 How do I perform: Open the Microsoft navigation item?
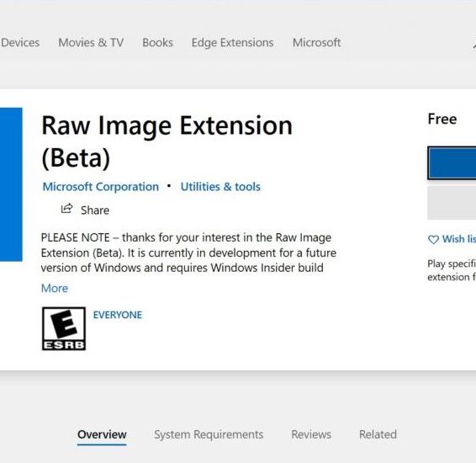coord(316,43)
